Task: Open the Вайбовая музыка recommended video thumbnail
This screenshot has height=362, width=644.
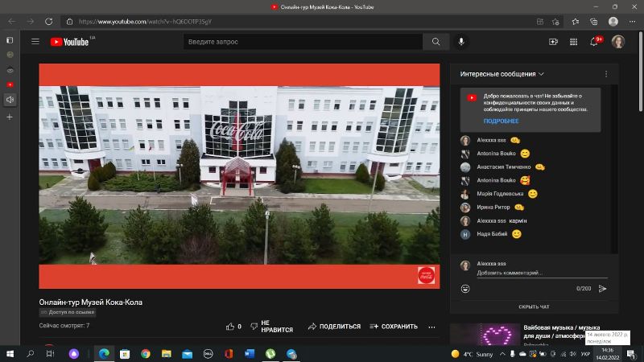Action: pos(485,335)
